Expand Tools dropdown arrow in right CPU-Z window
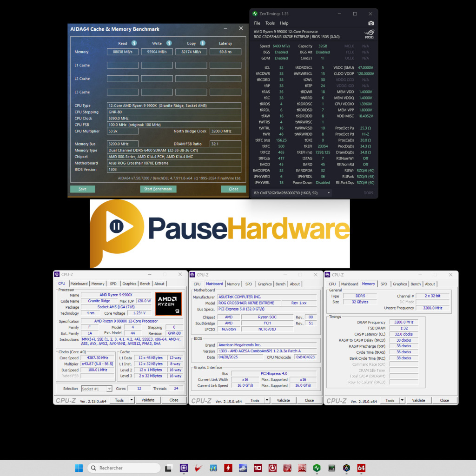Image resolution: width=476 pixels, height=476 pixels. [x=402, y=400]
